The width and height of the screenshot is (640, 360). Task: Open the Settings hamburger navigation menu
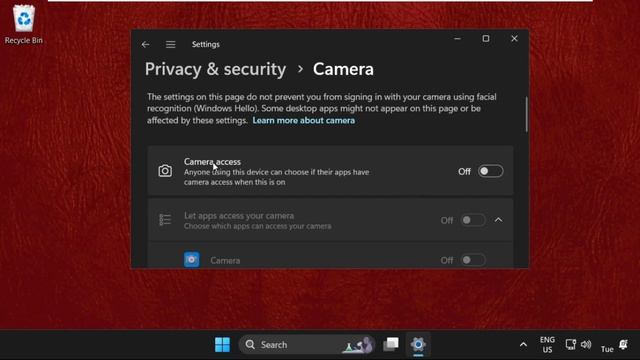(x=171, y=44)
